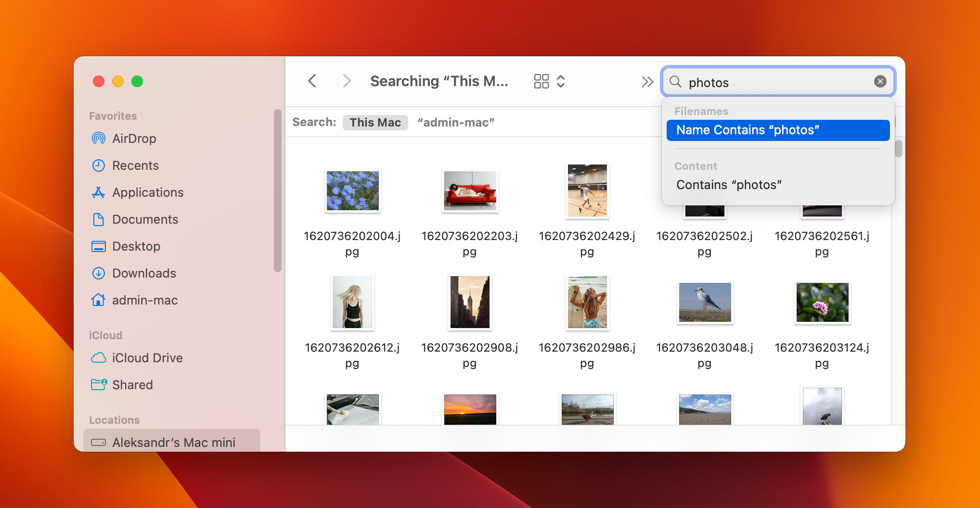Click the file list scrollbar handle
This screenshot has height=508, width=980.
coord(898,149)
